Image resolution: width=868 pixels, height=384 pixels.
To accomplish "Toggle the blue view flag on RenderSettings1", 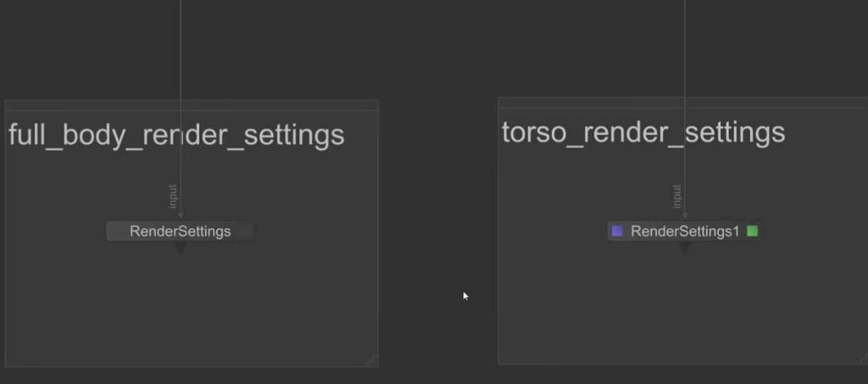I will tap(617, 231).
